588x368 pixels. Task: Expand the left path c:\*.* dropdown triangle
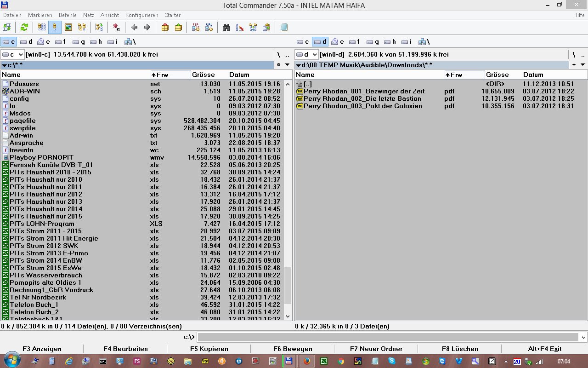(x=4, y=65)
